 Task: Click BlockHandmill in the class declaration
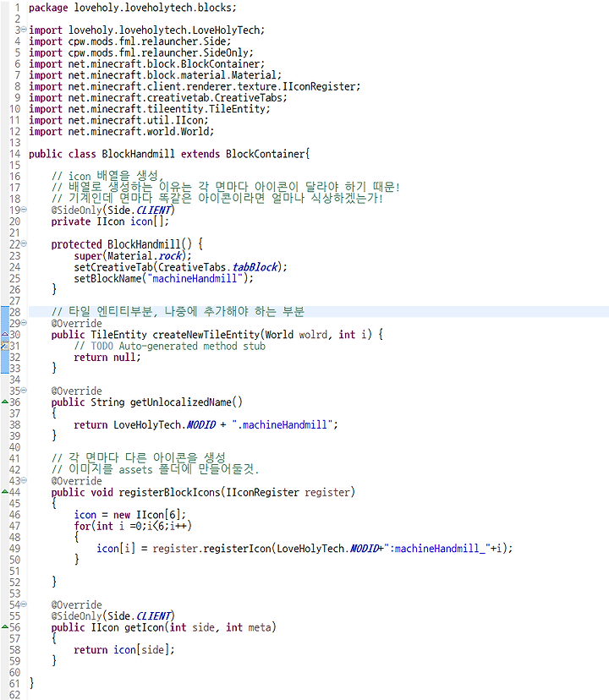(x=138, y=154)
